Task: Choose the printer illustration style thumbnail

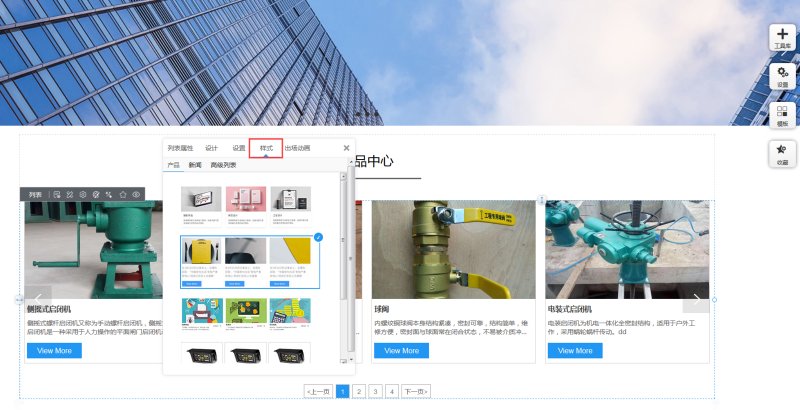Action: click(203, 311)
